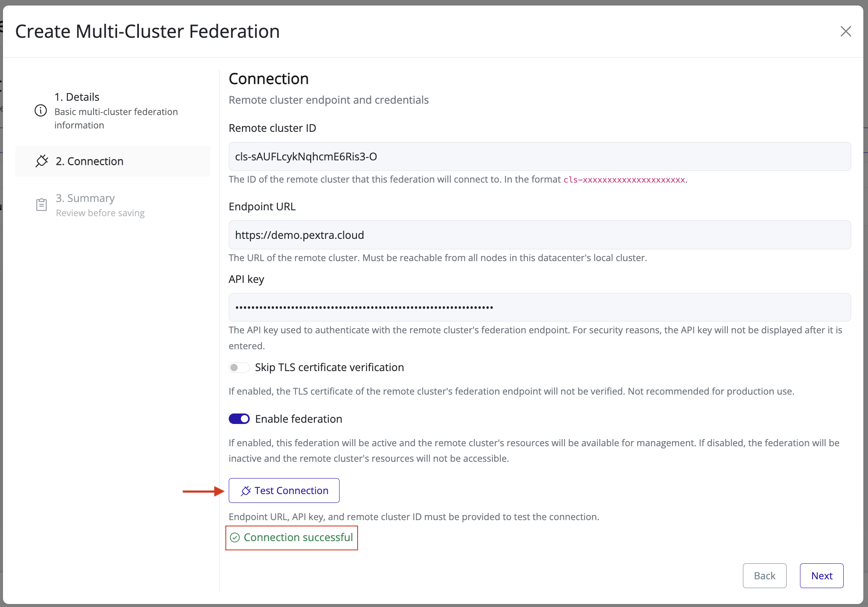Click the Back button
868x607 pixels.
point(765,576)
